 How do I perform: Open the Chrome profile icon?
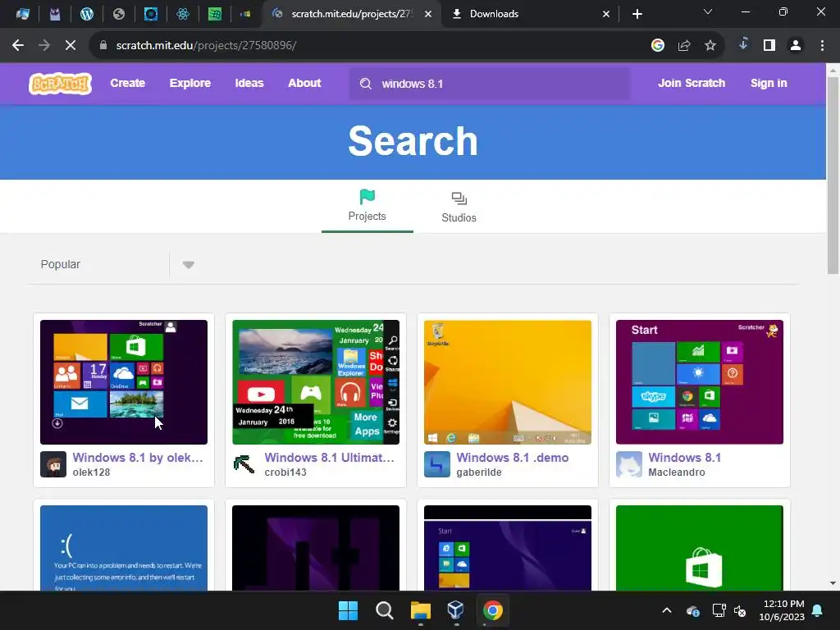[x=796, y=46]
